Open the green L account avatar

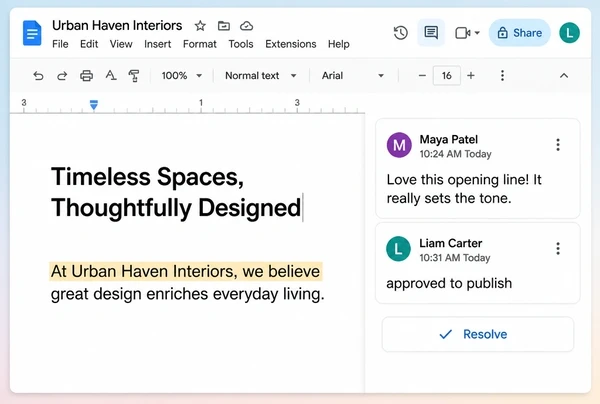(569, 33)
